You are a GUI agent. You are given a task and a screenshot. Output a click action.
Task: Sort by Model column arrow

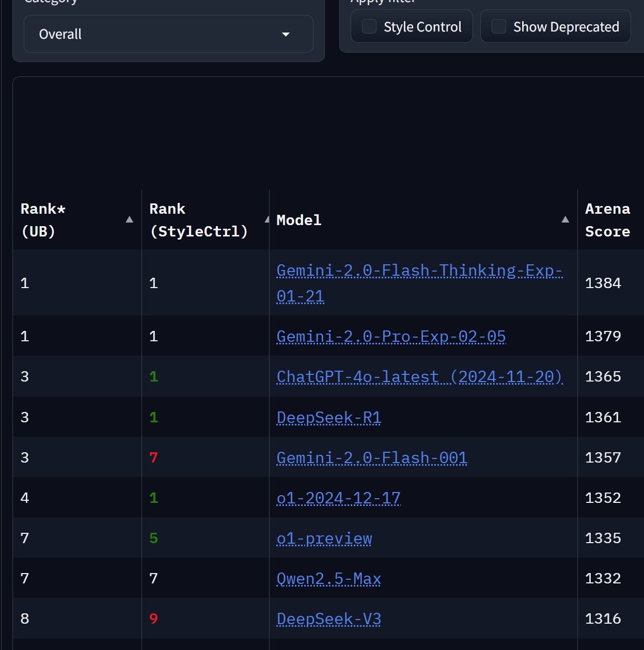pos(566,219)
